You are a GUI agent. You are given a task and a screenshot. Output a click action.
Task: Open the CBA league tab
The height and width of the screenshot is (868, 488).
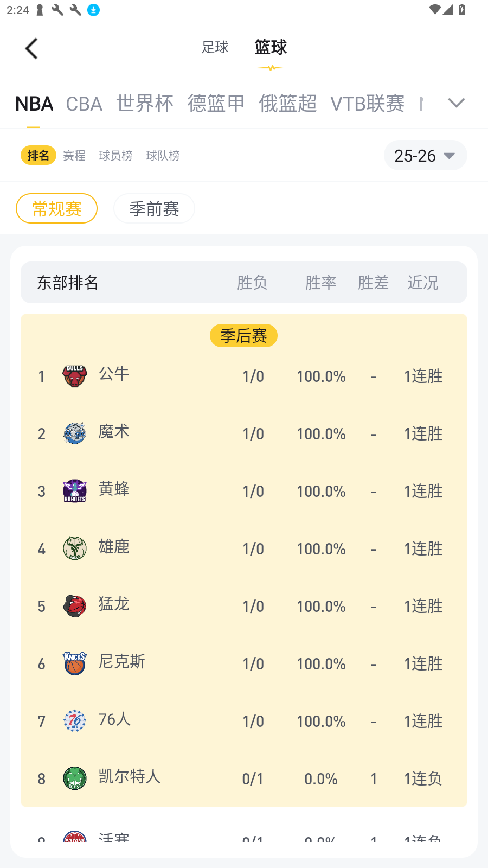pos(84,104)
